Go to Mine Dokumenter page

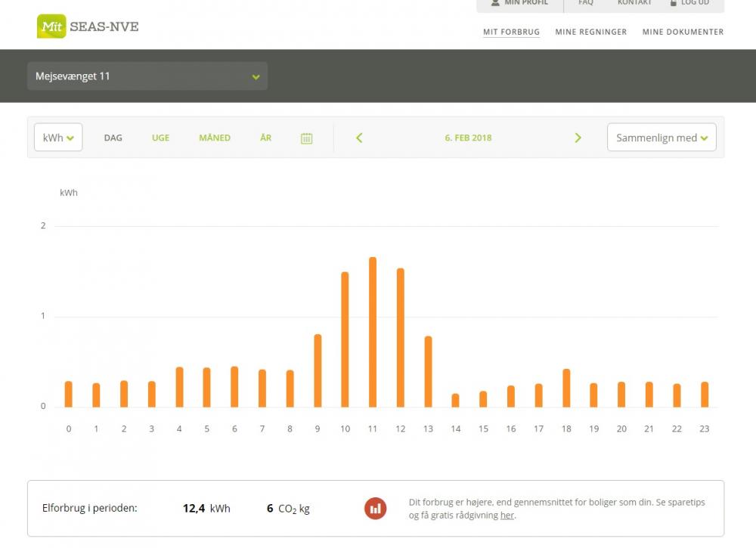pyautogui.click(x=683, y=33)
